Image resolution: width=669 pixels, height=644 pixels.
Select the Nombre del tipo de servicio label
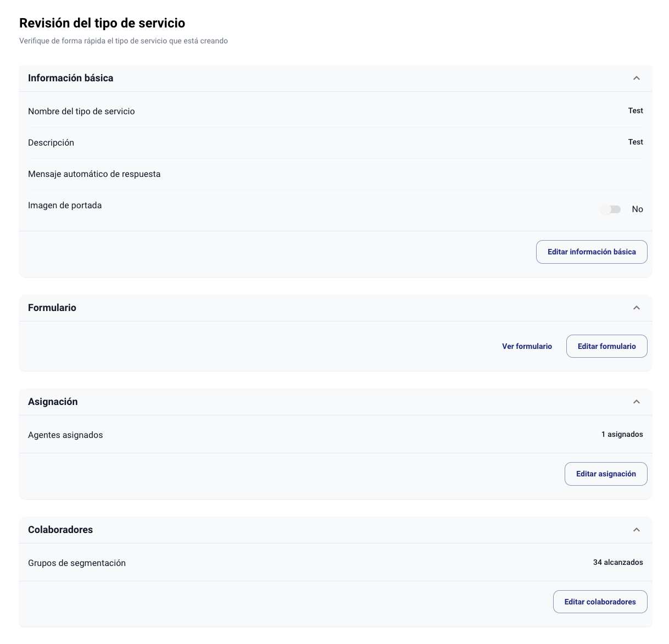pos(81,111)
